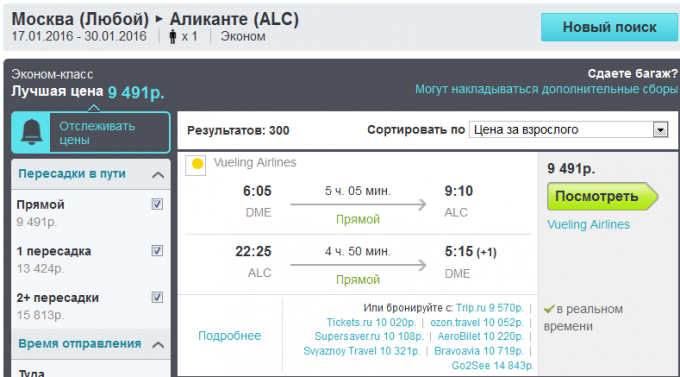
Task: Open the Trip.ru 9 570р. booking link
Action: point(490,308)
